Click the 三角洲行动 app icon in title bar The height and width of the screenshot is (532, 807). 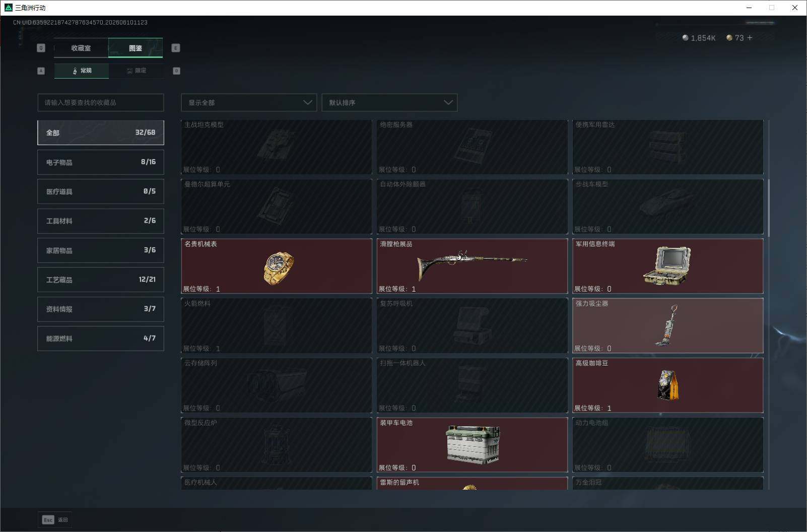[x=8, y=8]
